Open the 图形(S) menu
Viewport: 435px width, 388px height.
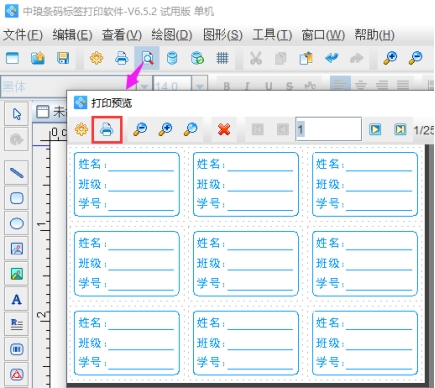223,35
